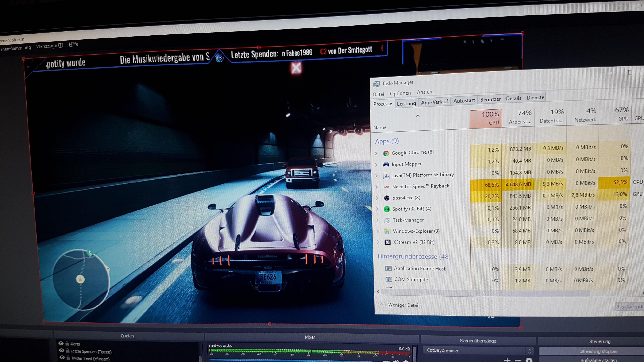Click the Hintergrundprozesse (48) group header

(x=414, y=256)
